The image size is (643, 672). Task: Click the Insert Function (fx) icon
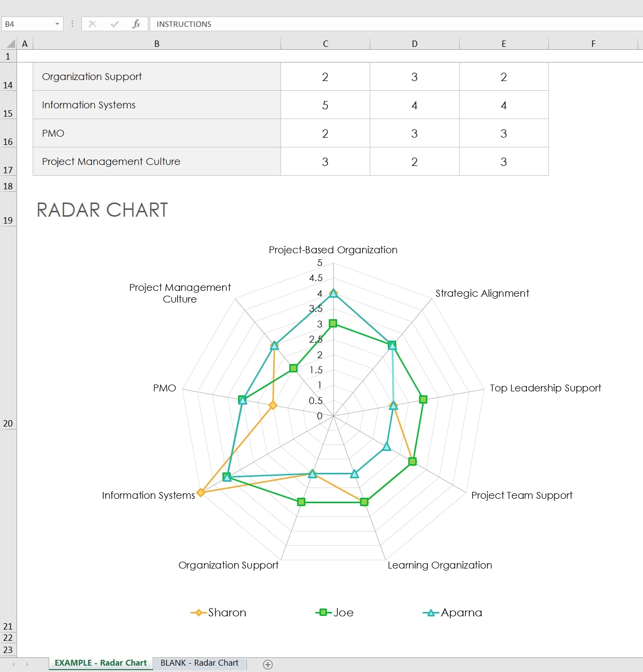coord(137,23)
